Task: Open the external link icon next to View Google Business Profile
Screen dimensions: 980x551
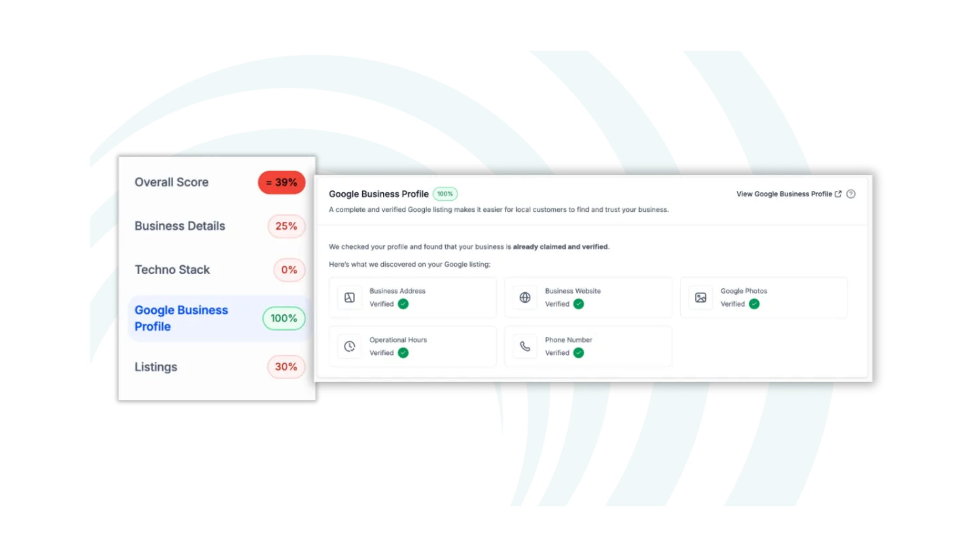Action: [x=838, y=194]
